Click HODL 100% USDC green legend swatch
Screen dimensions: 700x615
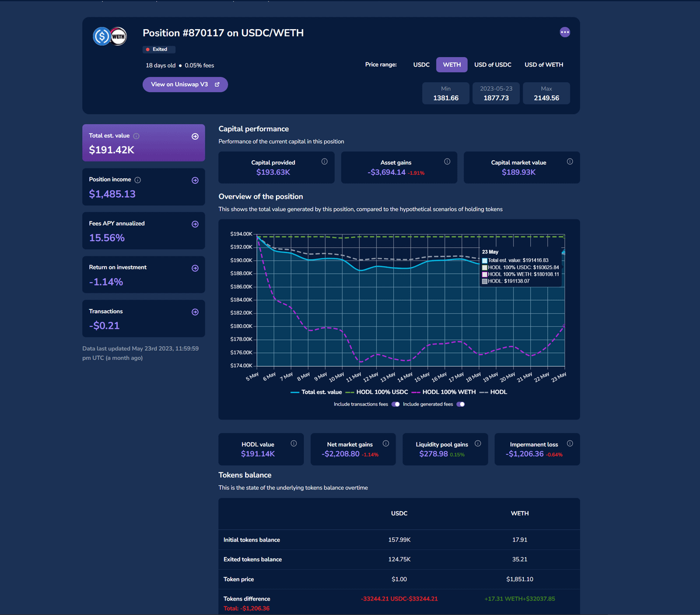tap(351, 392)
